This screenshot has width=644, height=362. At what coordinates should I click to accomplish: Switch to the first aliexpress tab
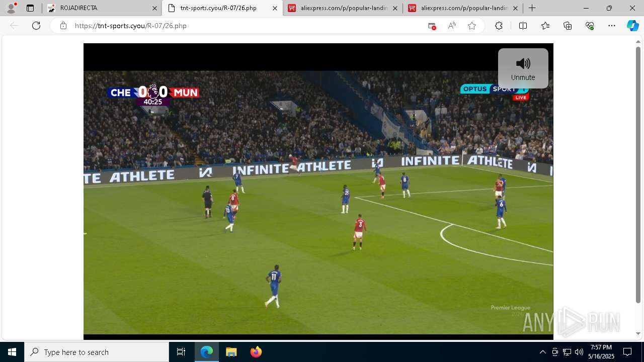click(343, 8)
